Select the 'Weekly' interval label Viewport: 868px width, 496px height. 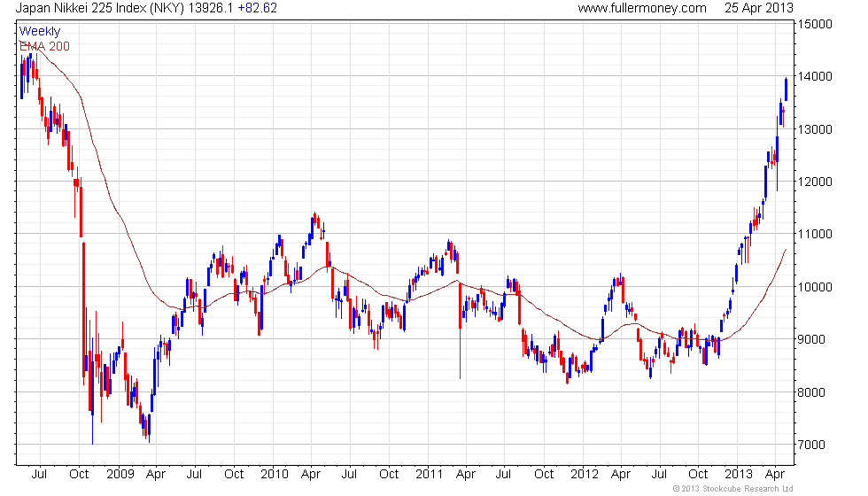click(39, 32)
